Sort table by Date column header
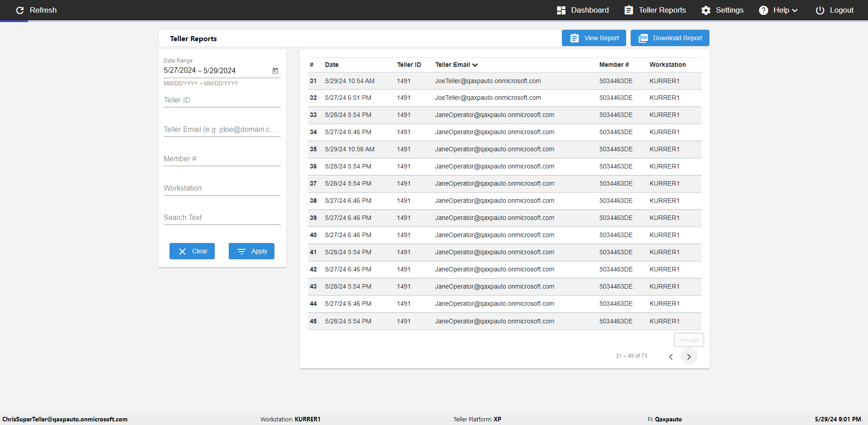 point(331,65)
